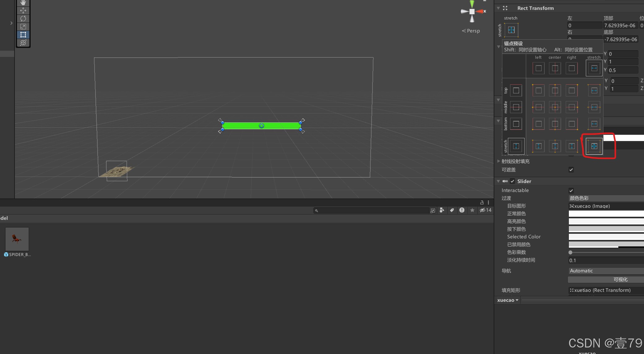Click the 可视化 (Visualize) button
This screenshot has height=354, width=644.
[x=606, y=279]
